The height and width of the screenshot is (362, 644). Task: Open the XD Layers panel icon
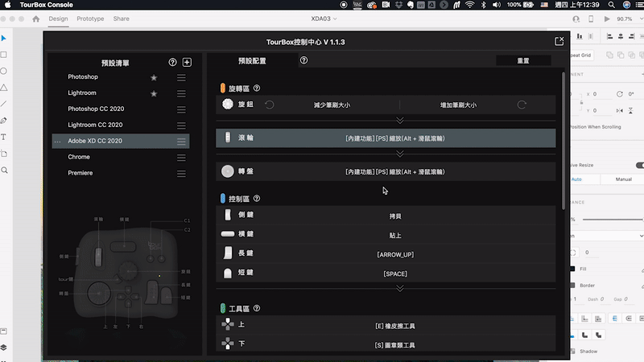[4, 348]
